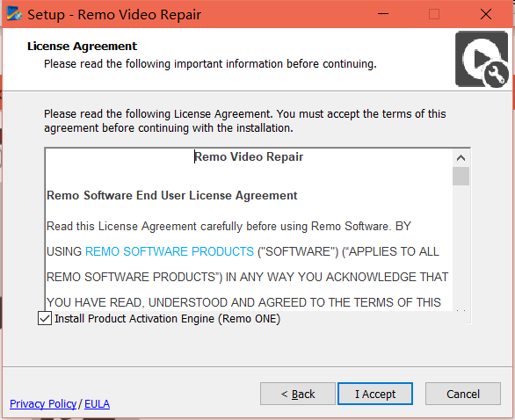The width and height of the screenshot is (515, 420).
Task: Click the license scrollbar up arrow
Action: point(461,158)
